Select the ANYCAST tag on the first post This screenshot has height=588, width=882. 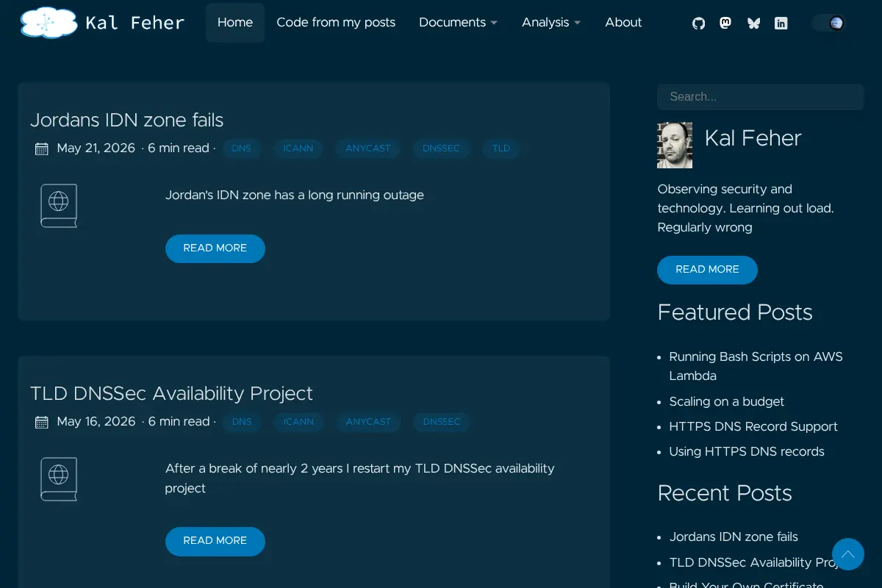coord(368,148)
